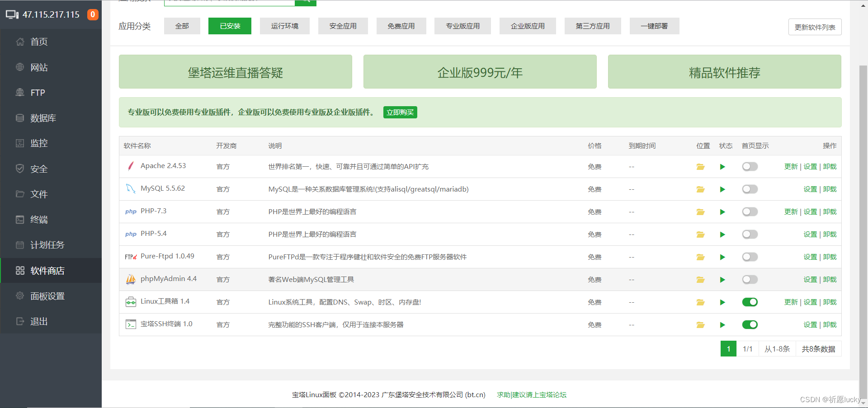Screen dimensions: 868x408
Task: Click page number 1 in pagination
Action: pos(728,349)
